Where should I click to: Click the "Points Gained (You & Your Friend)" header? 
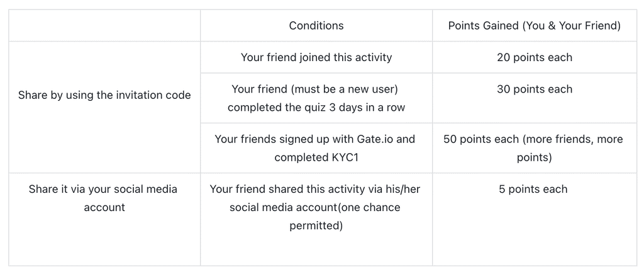pos(534,26)
